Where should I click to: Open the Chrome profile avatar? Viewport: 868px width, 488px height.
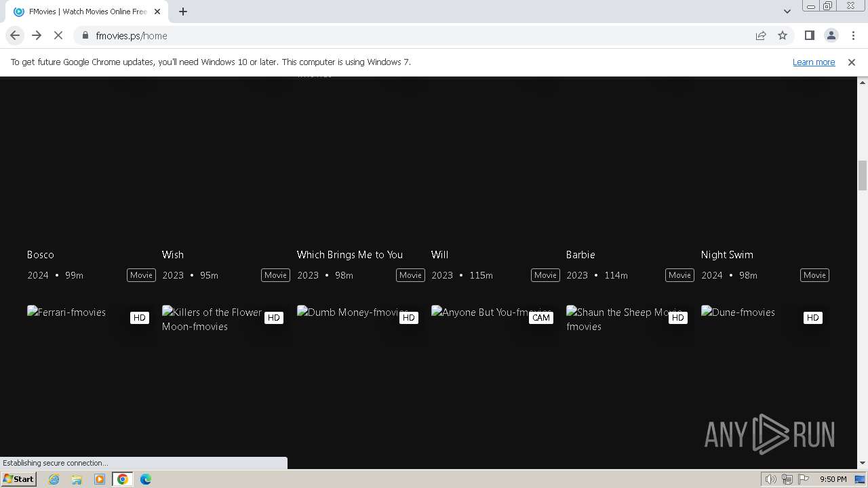click(x=831, y=35)
